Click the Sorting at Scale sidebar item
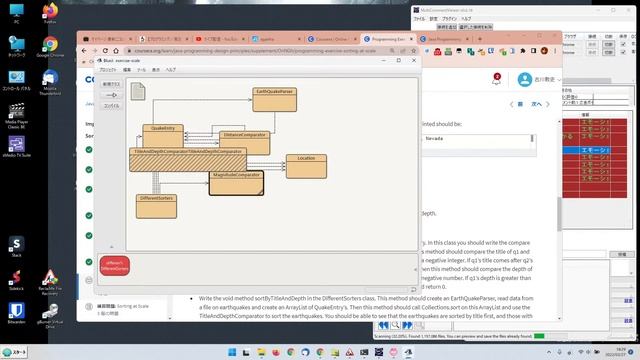The width and height of the screenshot is (640, 360). pos(122,309)
